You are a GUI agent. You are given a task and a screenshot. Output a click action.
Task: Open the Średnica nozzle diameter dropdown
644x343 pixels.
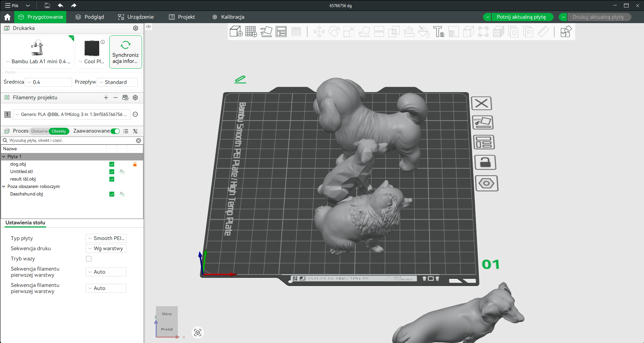(x=49, y=82)
